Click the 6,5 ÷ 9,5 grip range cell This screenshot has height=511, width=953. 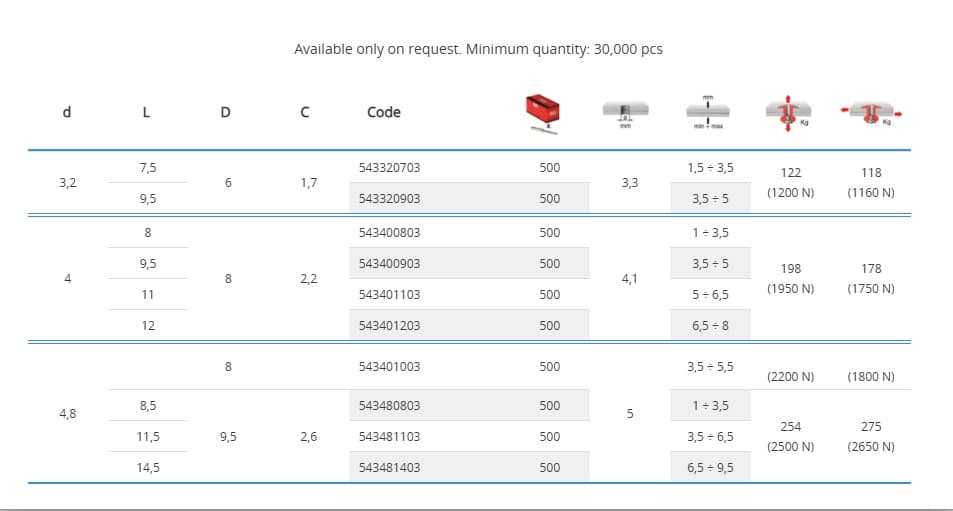coord(710,467)
